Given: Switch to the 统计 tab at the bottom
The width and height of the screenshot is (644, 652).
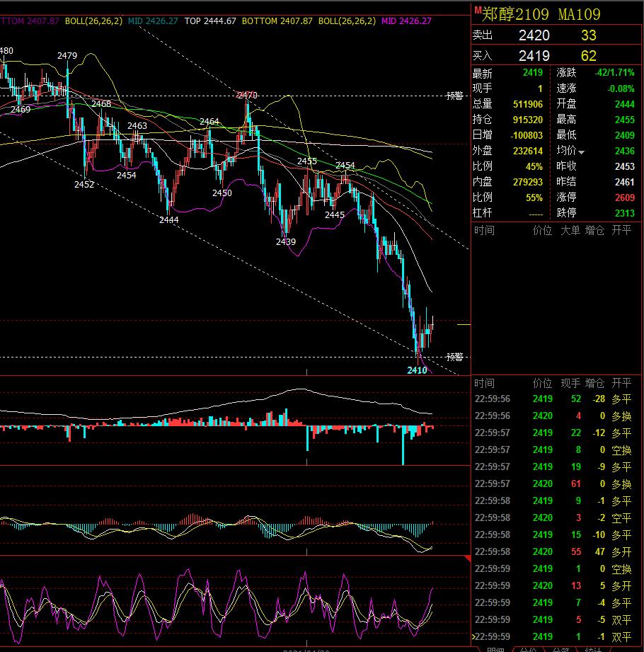Looking at the screenshot, I should click(593, 649).
